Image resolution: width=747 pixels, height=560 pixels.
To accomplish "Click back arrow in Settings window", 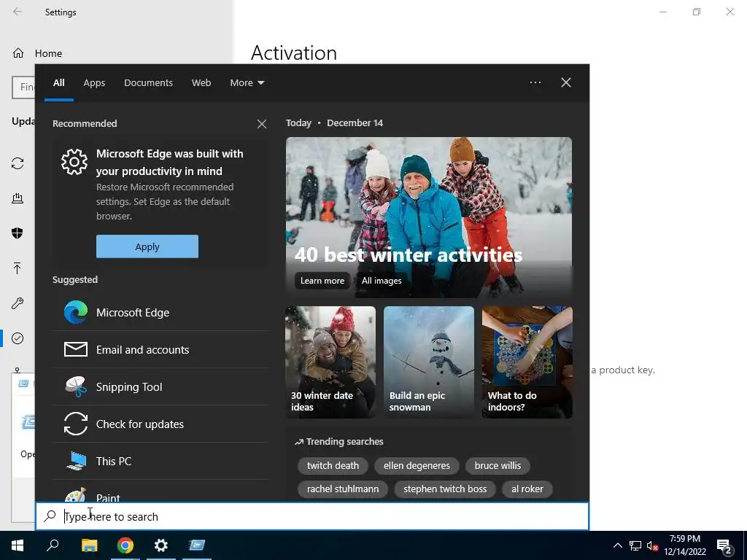I will [x=18, y=12].
